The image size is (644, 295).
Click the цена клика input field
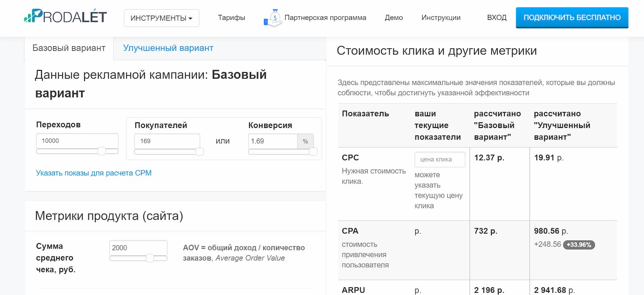pos(440,159)
